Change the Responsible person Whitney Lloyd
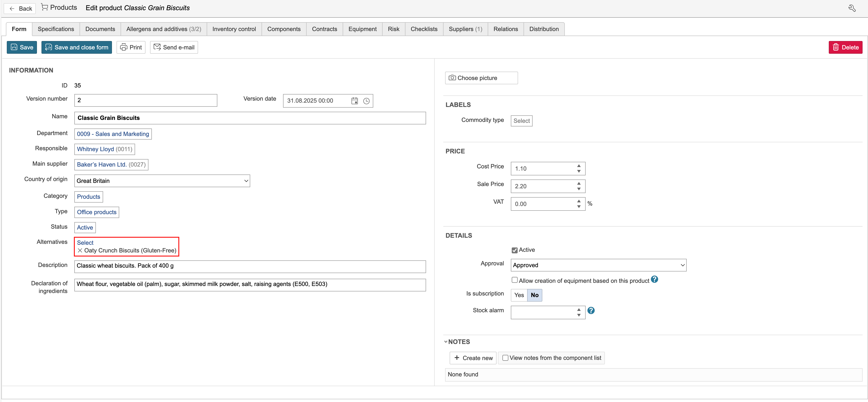Viewport: 868px width, 402px height. point(104,149)
